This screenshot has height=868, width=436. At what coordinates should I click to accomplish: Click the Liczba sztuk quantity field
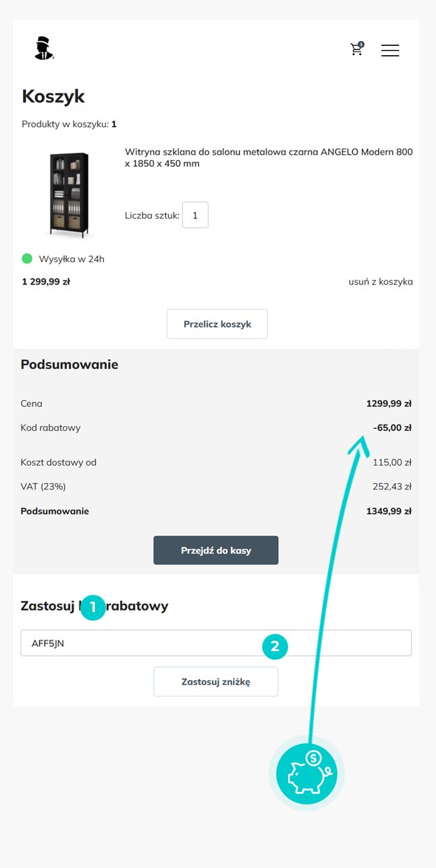(x=195, y=215)
